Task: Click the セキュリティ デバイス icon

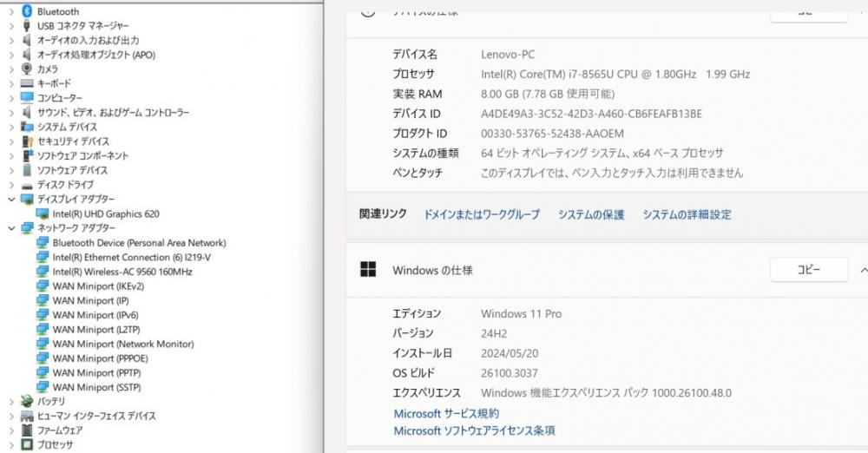Action: (x=27, y=141)
